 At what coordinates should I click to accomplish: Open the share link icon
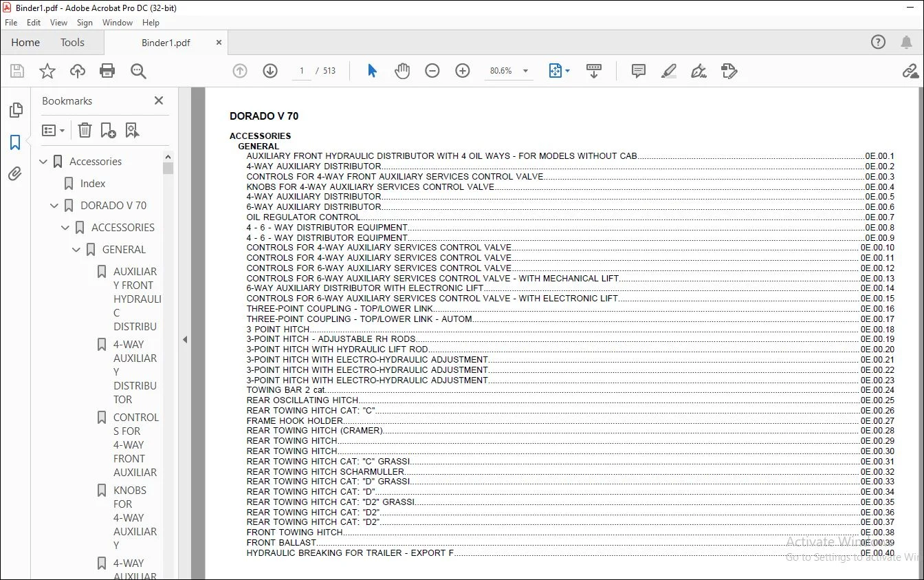pos(910,71)
